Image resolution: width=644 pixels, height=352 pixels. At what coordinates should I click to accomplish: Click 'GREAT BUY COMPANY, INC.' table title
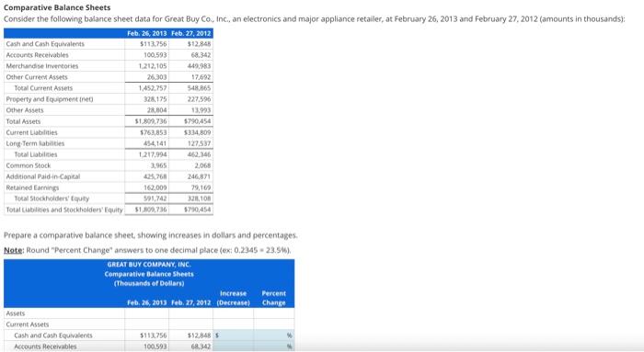coord(149,265)
